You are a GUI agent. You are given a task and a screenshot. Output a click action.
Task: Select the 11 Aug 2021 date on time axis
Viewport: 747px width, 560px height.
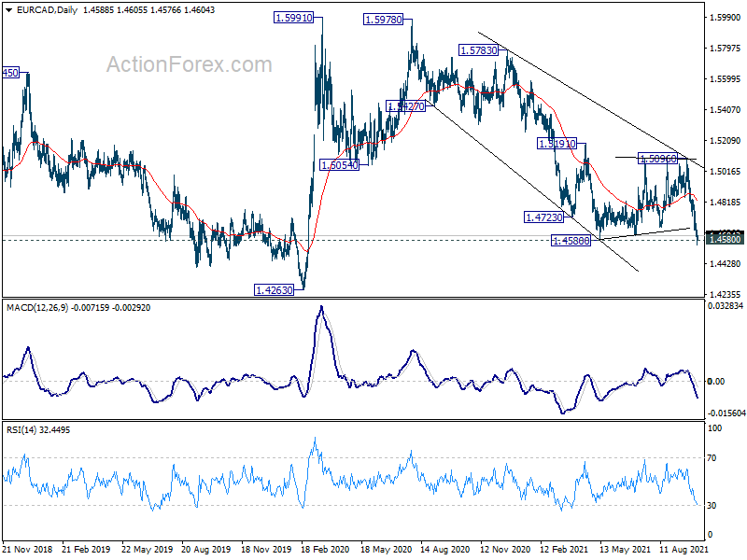(x=684, y=550)
